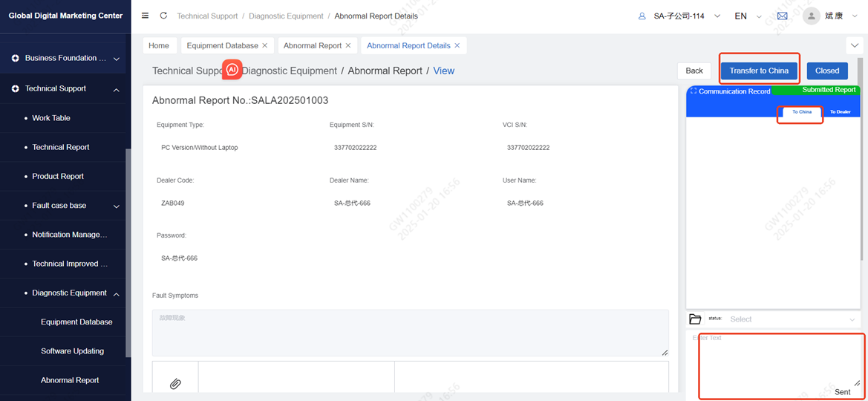The image size is (868, 401).
Task: Open the EN language dropdown
Action: [747, 16]
